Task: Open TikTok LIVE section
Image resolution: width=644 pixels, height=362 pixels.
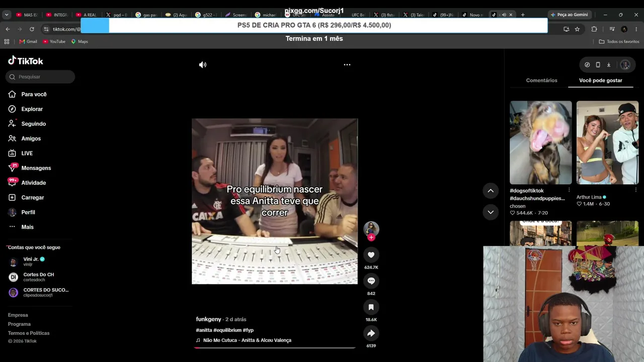Action: tap(21, 153)
